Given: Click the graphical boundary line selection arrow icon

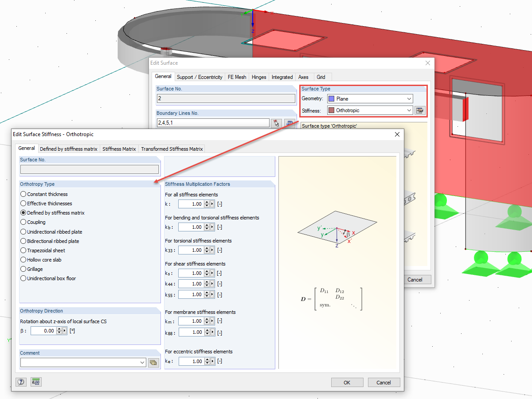Looking at the screenshot, I should [276, 123].
